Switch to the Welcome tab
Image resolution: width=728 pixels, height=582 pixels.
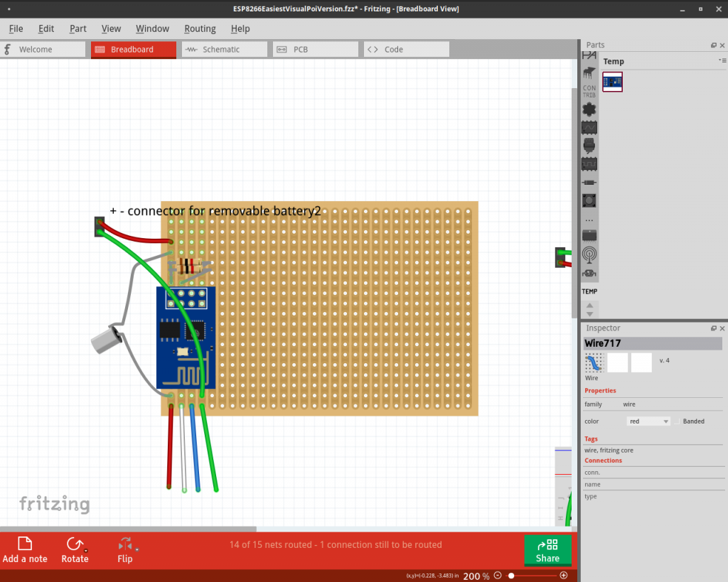point(43,49)
